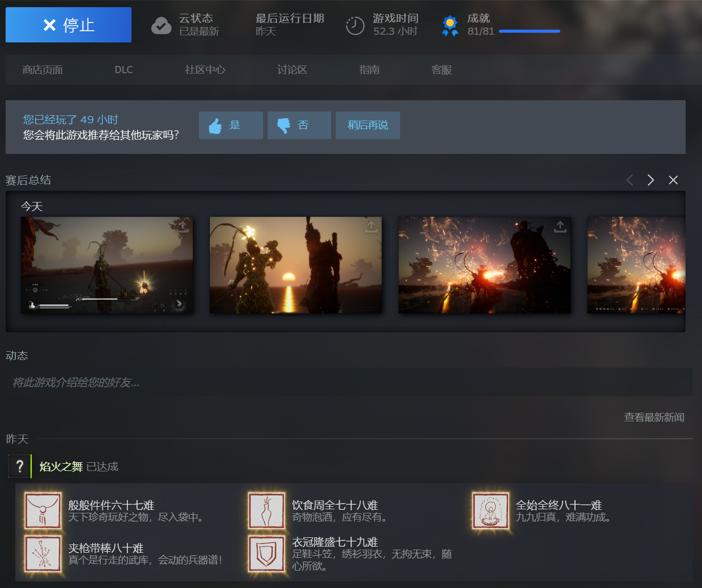Click 饮食周全七十八难 vase icon

click(267, 511)
